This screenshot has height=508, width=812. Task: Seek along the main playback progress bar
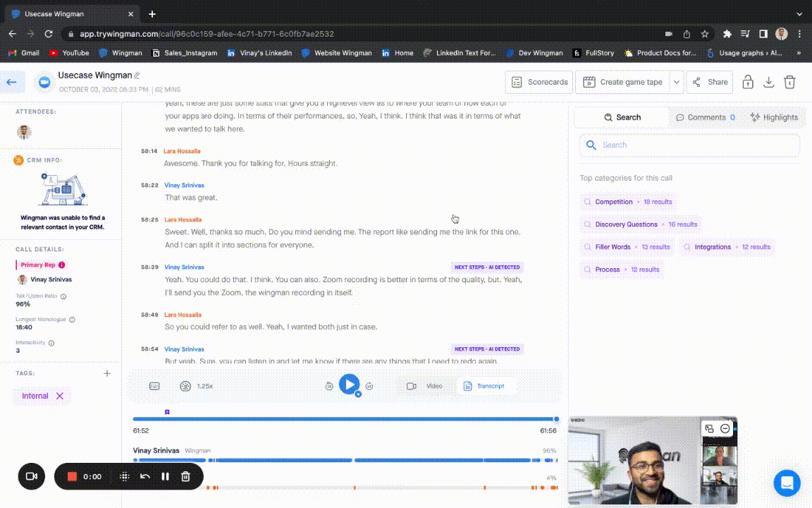[x=345, y=419]
